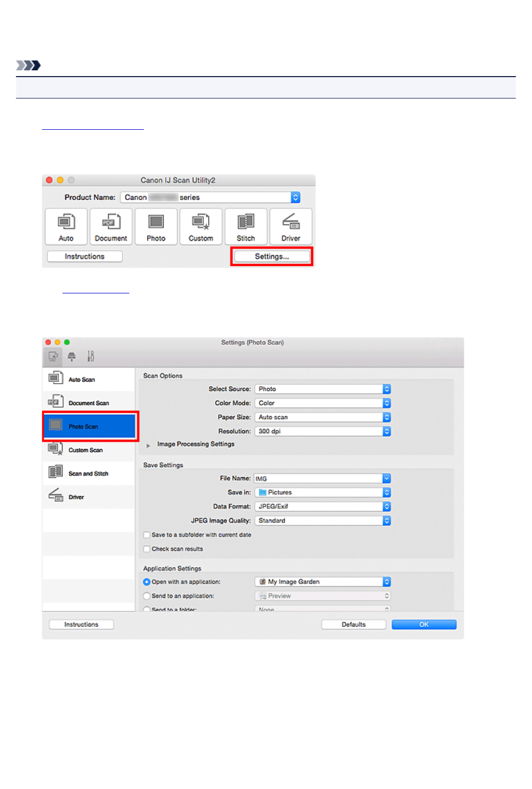Open the Paper Size dropdown
Image resolution: width=532 pixels, height=789 pixels.
323,417
